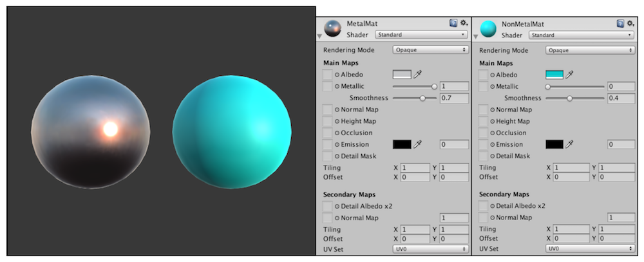Click NonMetalMat Occlusion texture slot
Viewport: 644px width, 262px height.
pos(484,133)
